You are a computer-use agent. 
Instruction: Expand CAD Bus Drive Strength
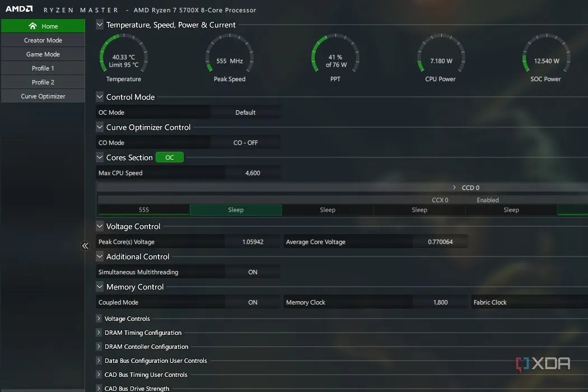[x=99, y=388]
